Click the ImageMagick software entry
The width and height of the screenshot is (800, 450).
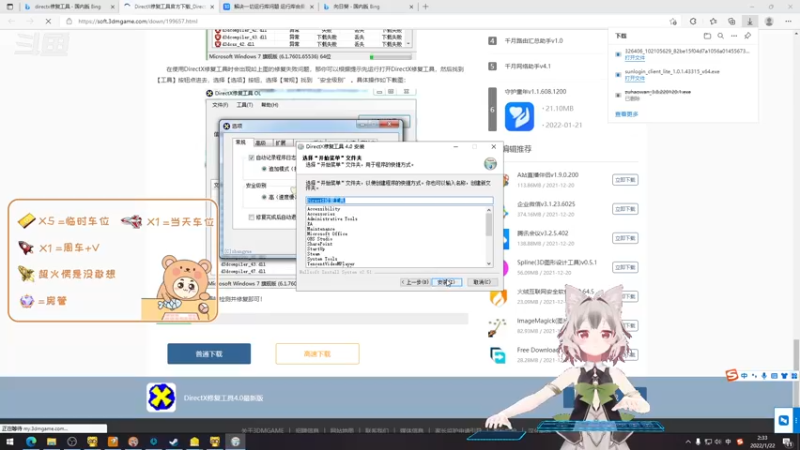coord(541,321)
